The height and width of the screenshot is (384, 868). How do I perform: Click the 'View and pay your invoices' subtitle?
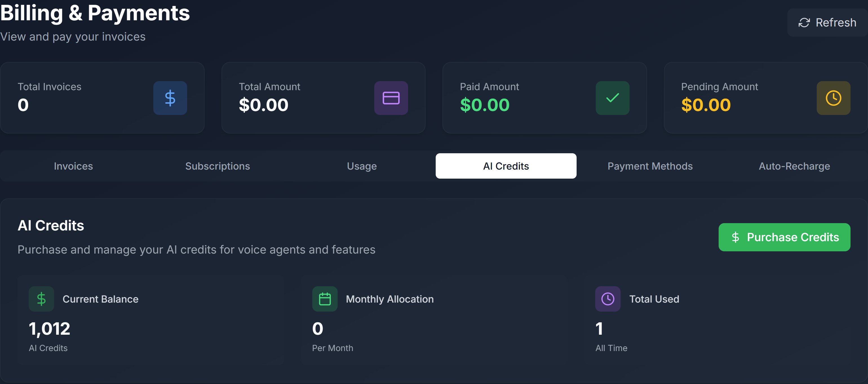[73, 37]
